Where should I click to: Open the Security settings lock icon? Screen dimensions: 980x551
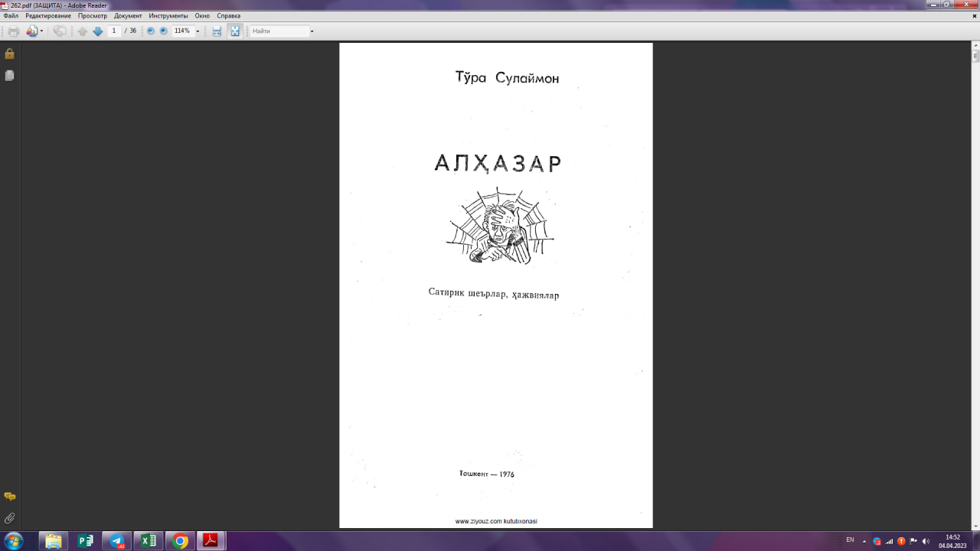[9, 54]
